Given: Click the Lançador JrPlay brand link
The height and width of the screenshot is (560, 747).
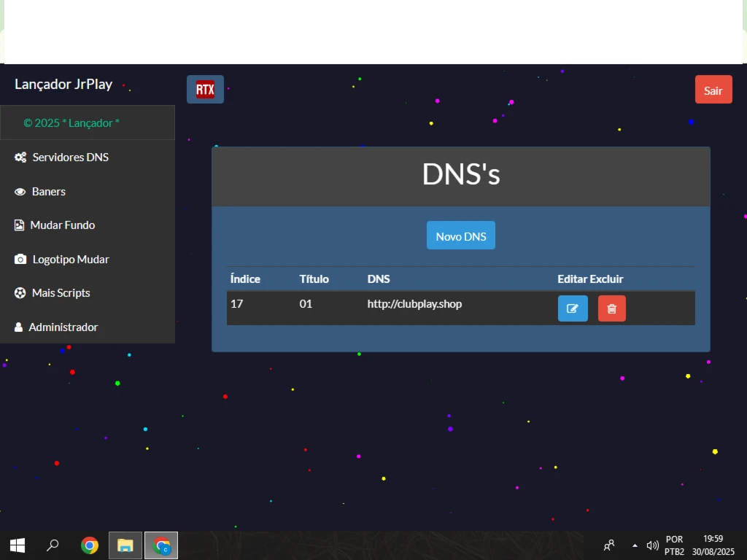Looking at the screenshot, I should coord(63,85).
